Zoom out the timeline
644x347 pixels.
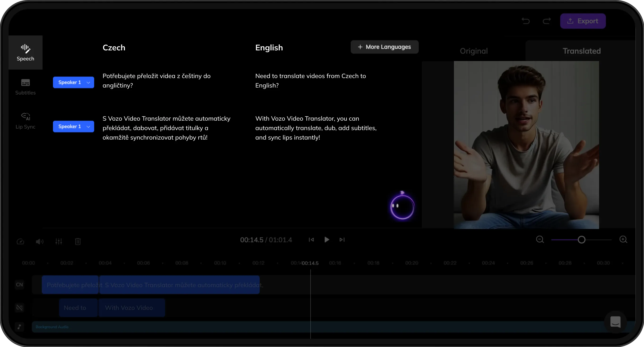click(540, 239)
